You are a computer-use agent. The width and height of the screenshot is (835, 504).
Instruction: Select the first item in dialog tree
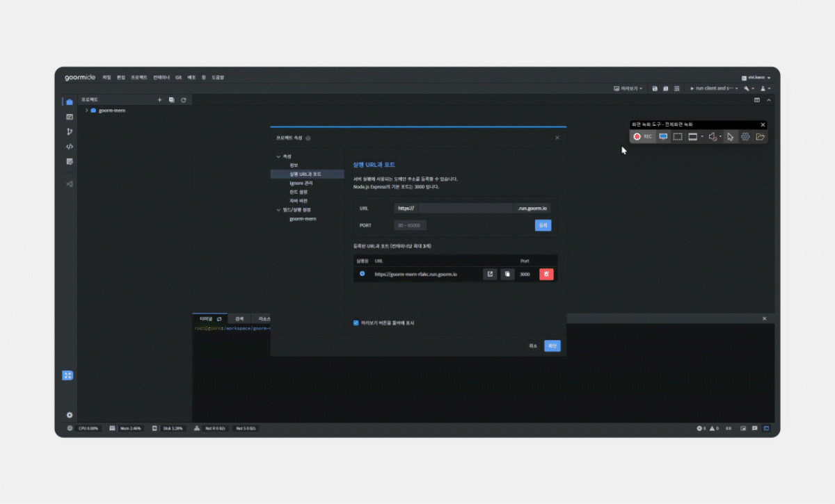click(294, 165)
